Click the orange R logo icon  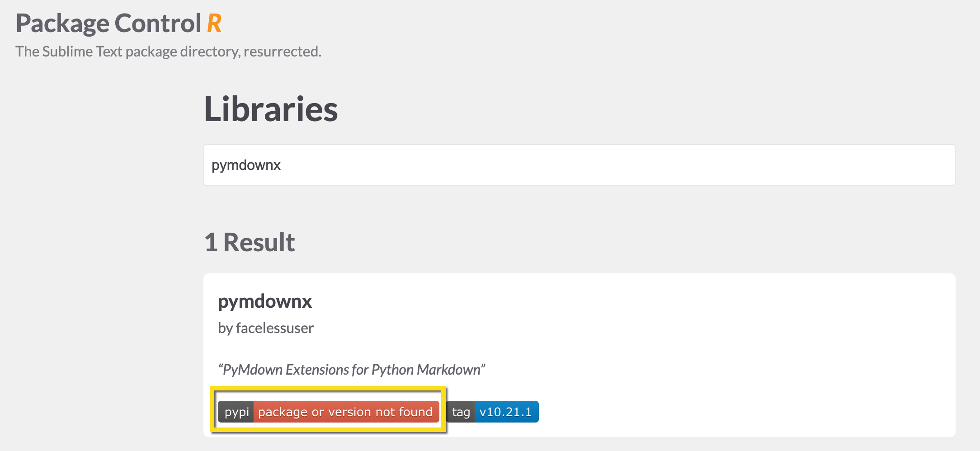pos(214,23)
